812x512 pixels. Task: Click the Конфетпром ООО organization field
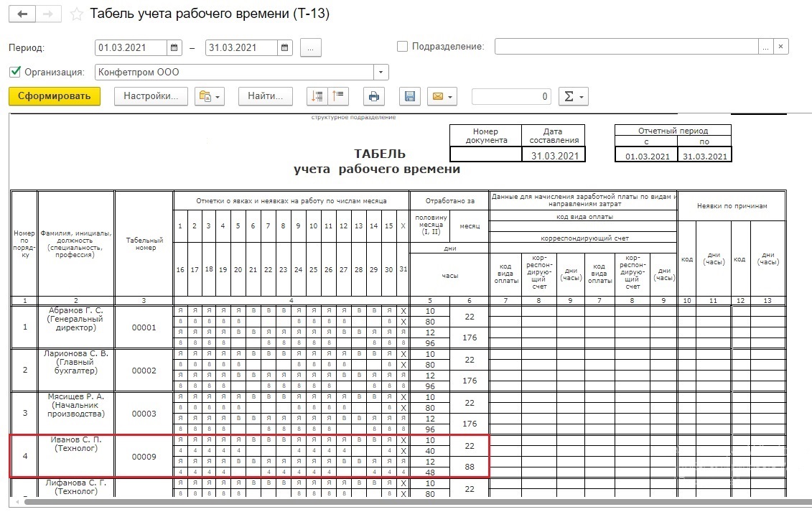[x=235, y=72]
